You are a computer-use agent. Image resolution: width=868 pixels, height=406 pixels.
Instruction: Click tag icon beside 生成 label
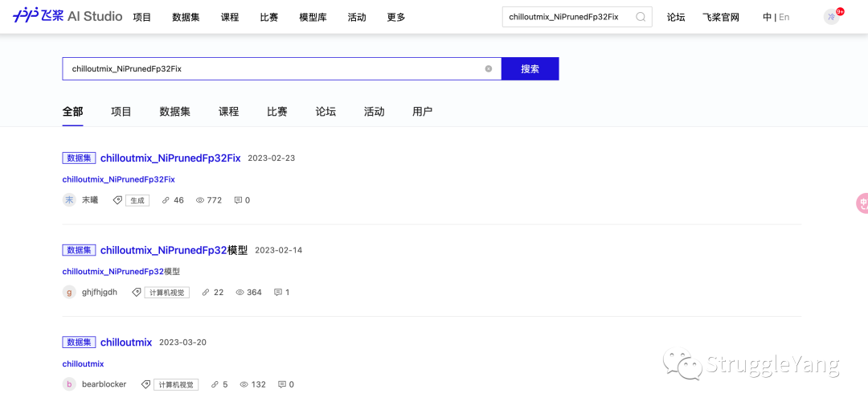click(x=117, y=200)
